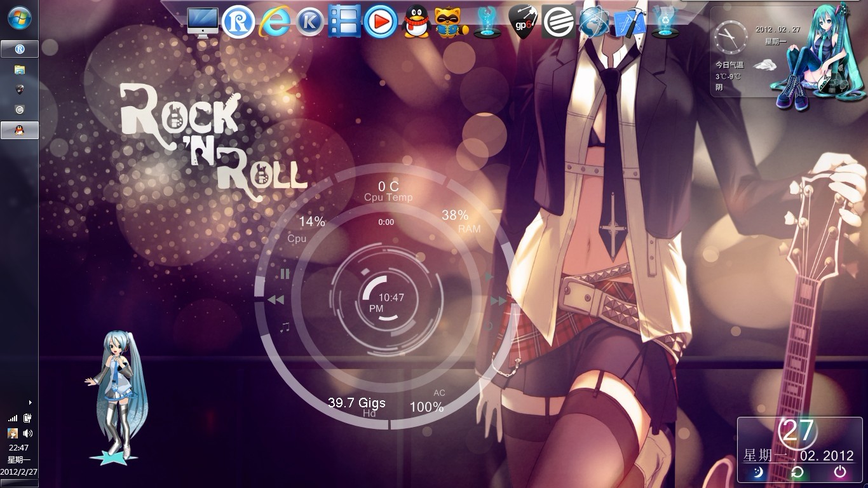868x488 pixels.
Task: Open Windows Explorer from taskbar
Action: pyautogui.click(x=20, y=69)
